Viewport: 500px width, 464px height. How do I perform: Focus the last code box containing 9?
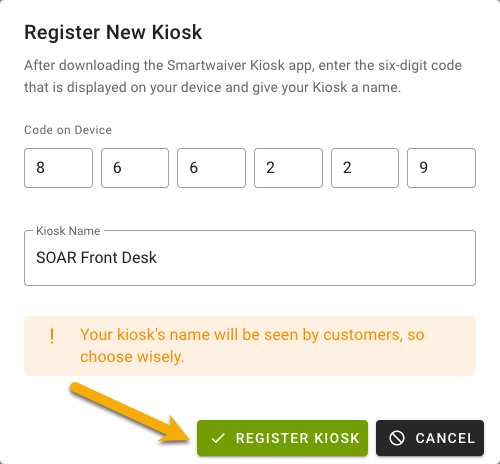(441, 168)
